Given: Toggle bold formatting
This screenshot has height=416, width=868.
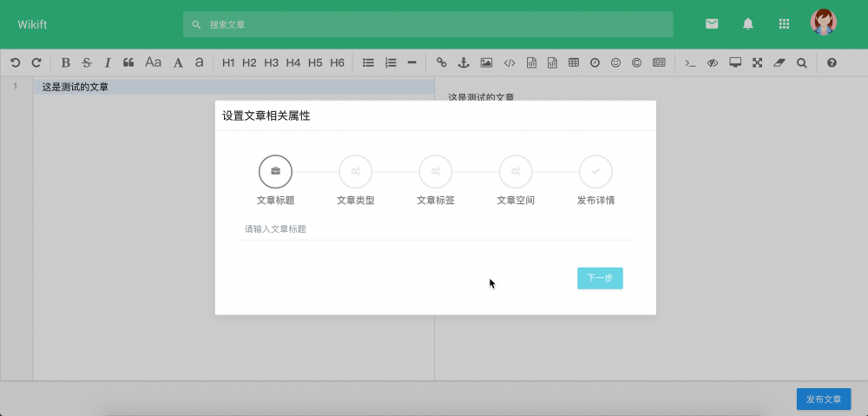Looking at the screenshot, I should [x=65, y=63].
